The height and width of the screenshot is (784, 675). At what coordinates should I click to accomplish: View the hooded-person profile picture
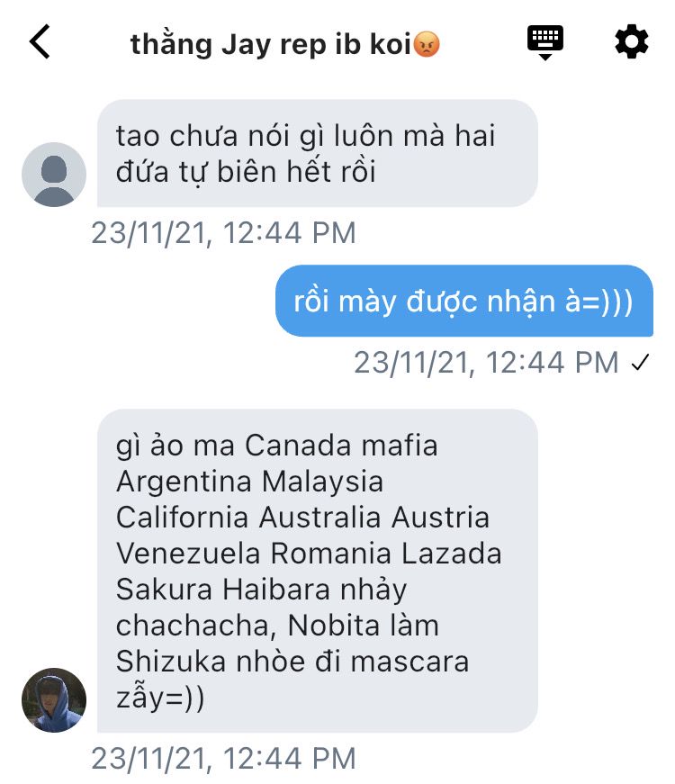coord(54,700)
